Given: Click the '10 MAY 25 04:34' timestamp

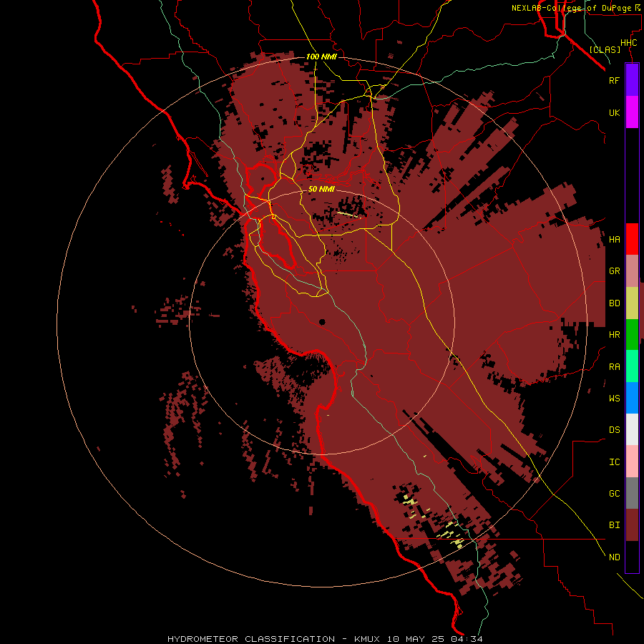Looking at the screenshot, I should tap(435, 639).
